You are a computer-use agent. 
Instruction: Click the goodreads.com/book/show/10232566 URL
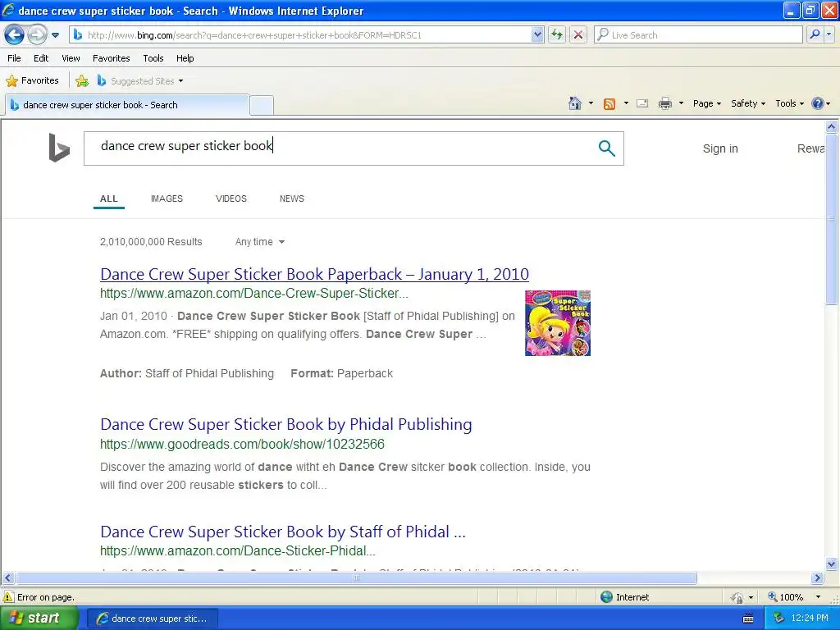pos(242,444)
